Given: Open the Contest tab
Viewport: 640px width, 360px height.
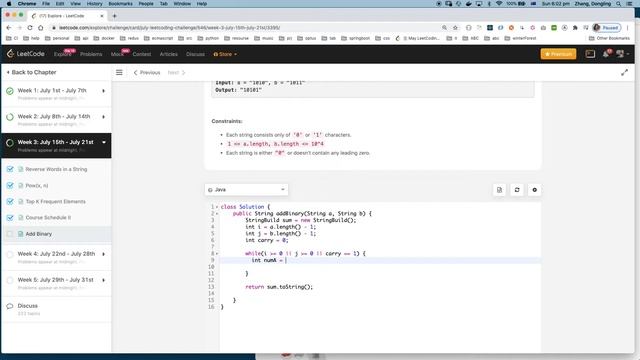Looking at the screenshot, I should click(x=142, y=54).
